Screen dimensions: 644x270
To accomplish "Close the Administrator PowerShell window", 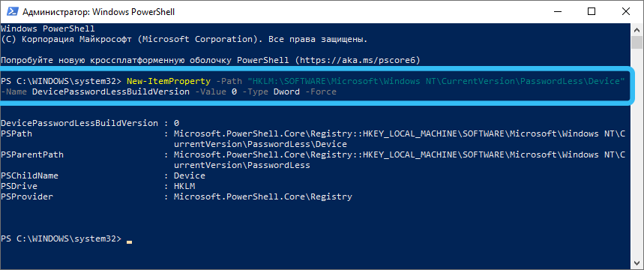I will click(x=626, y=11).
